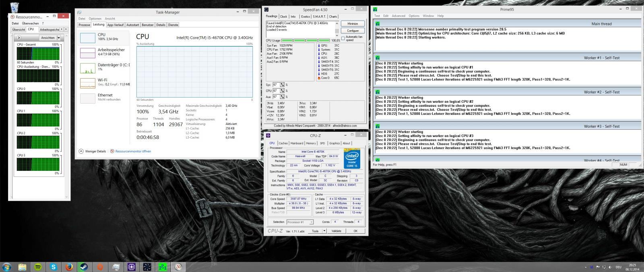Image resolution: width=644 pixels, height=272 pixels.
Task: Collapse Task-Manager via Weniger Details
Action: 93,151
